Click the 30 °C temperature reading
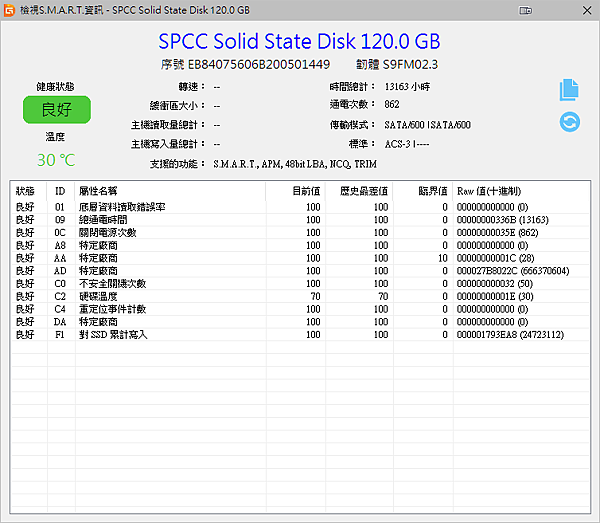The height and width of the screenshot is (523, 600). coord(56,160)
